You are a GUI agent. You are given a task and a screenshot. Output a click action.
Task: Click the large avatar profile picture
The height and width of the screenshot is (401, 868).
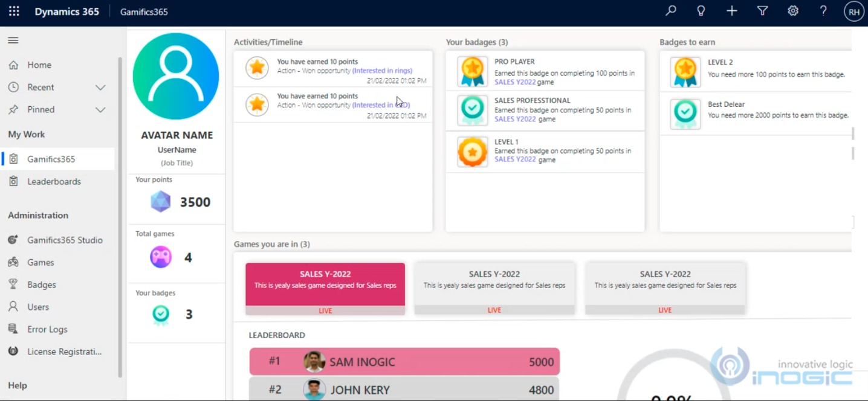coord(176,76)
